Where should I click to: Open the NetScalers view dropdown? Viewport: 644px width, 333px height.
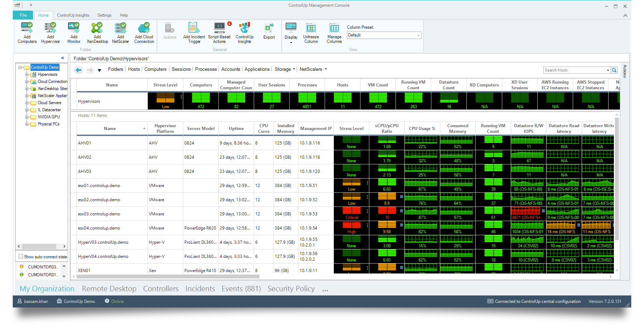313,69
